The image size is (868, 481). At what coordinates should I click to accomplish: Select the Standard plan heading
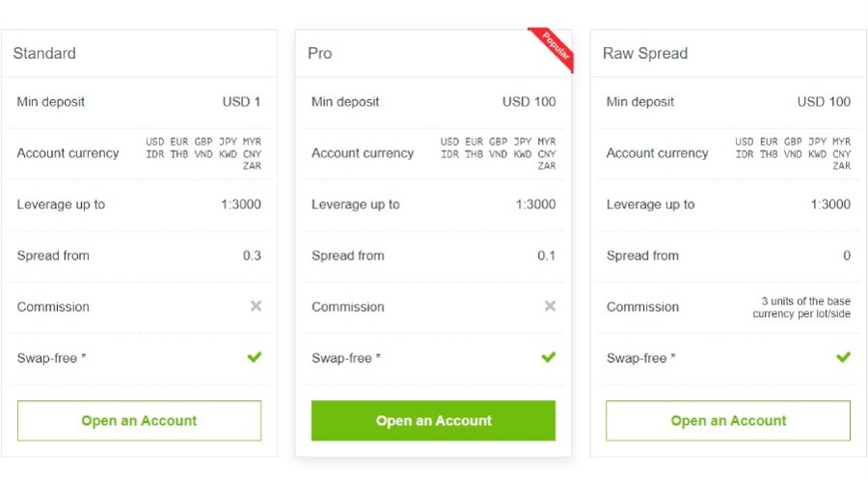(44, 54)
